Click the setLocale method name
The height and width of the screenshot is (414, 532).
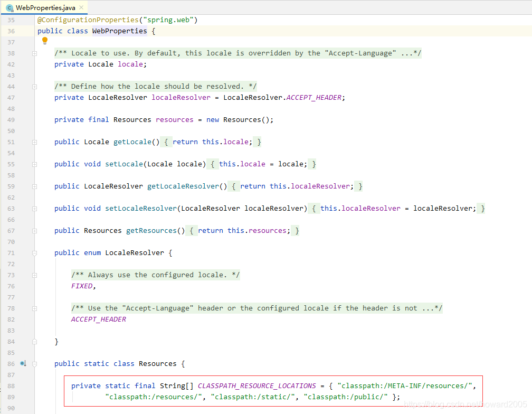(x=124, y=164)
